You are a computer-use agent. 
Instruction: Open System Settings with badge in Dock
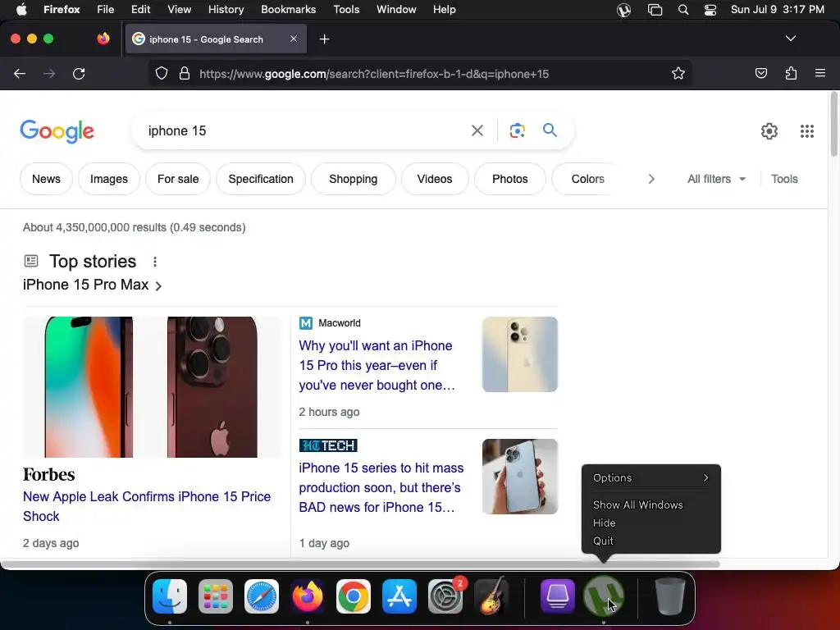pos(445,596)
